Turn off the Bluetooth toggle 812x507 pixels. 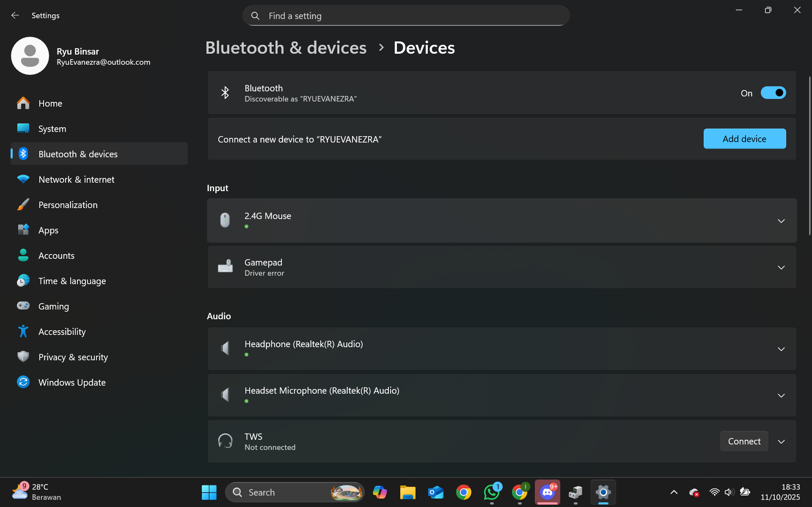click(x=773, y=93)
